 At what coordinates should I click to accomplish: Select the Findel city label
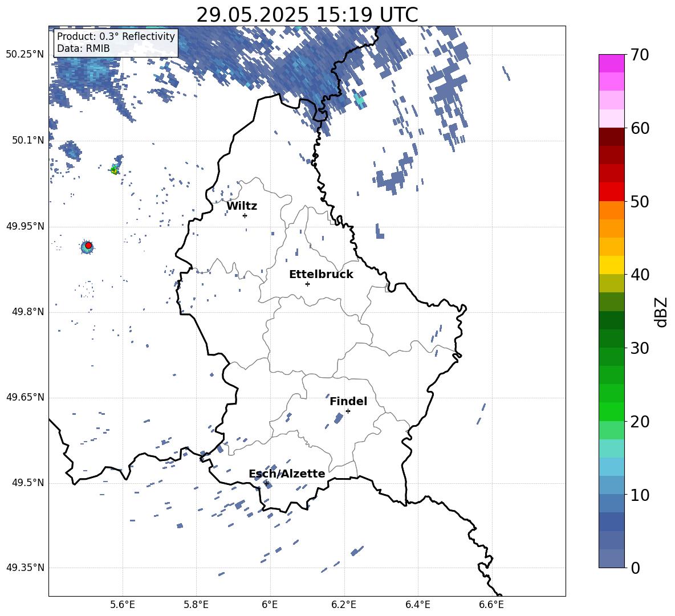click(x=348, y=401)
